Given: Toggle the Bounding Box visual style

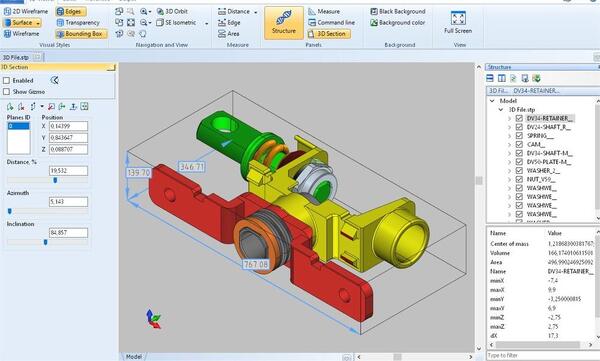Looking at the screenshot, I should (x=82, y=34).
